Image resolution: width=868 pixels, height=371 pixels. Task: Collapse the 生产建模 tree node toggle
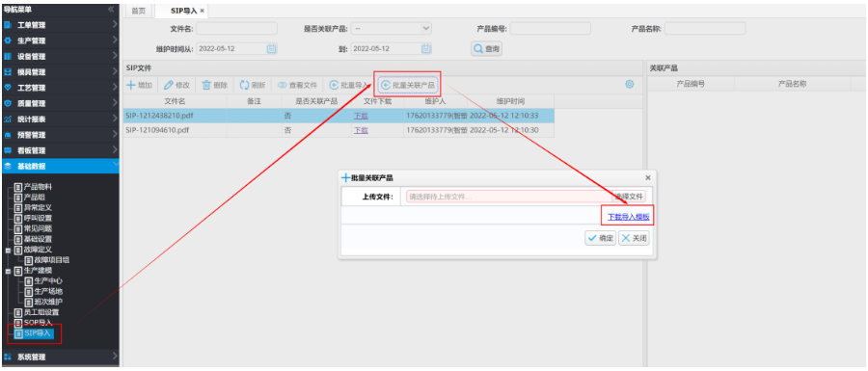point(8,271)
